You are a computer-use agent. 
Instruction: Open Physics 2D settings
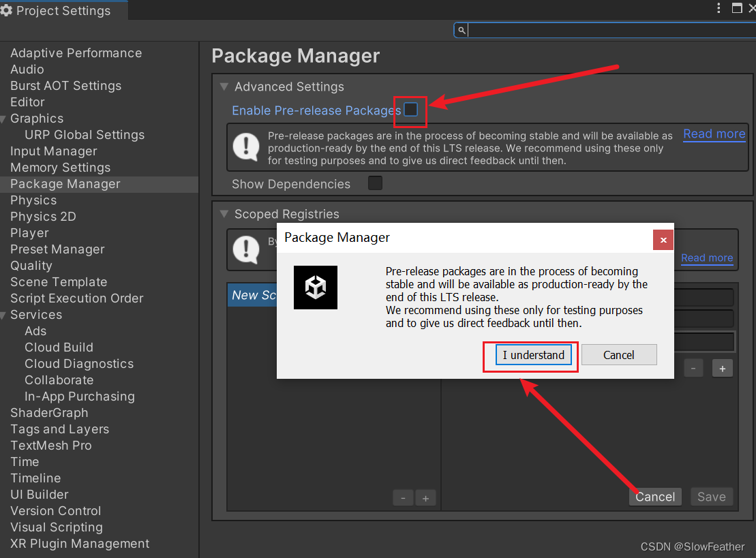[x=44, y=217]
